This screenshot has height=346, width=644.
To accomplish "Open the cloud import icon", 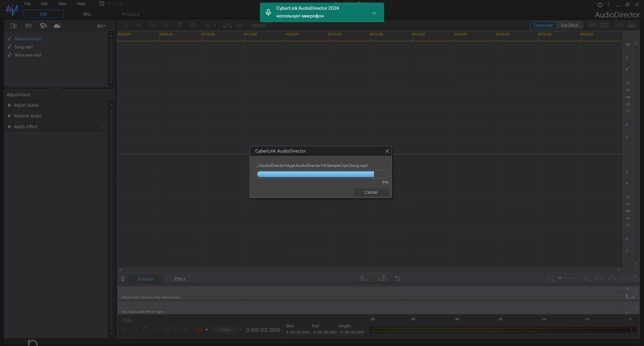I will 58,26.
